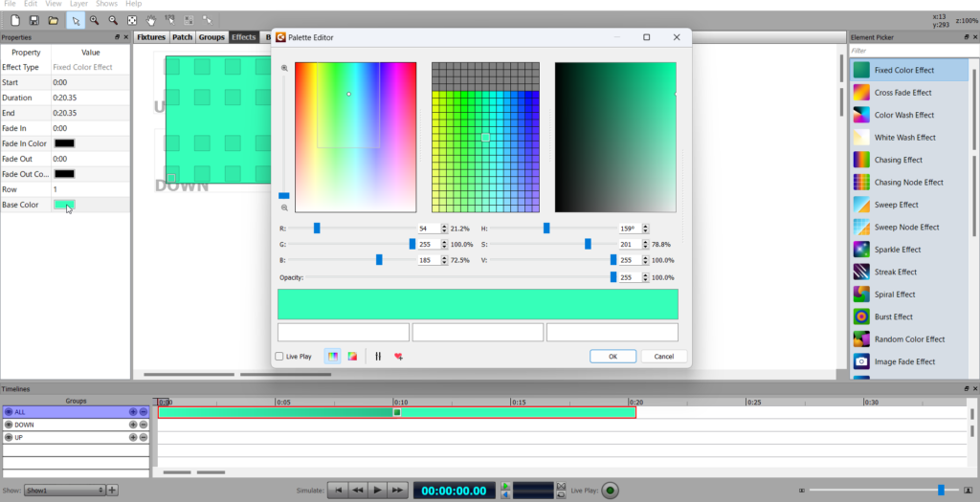Screen dimensions: 980x502
Task: Select Cross Fade Effect in Element Picker
Action: click(x=902, y=93)
